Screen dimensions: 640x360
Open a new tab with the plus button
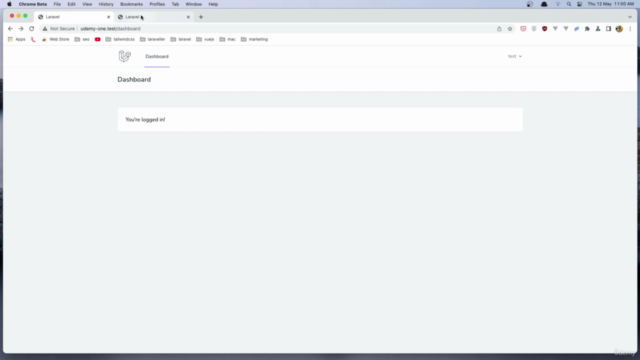(x=201, y=17)
